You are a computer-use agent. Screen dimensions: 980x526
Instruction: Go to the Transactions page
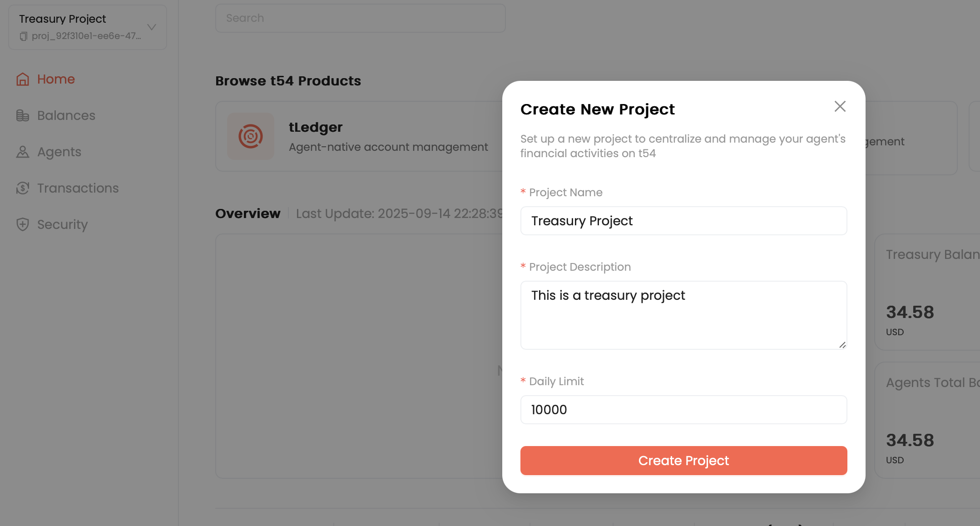coord(78,188)
